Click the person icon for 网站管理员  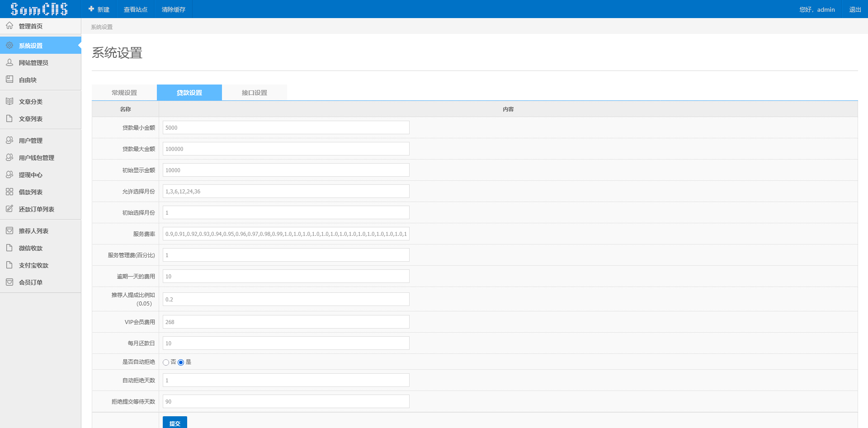point(9,62)
